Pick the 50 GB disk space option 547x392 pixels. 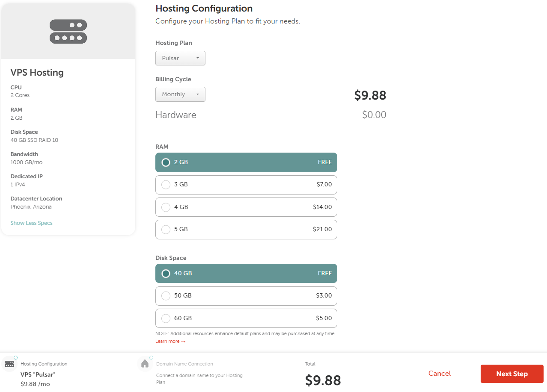[246, 296]
